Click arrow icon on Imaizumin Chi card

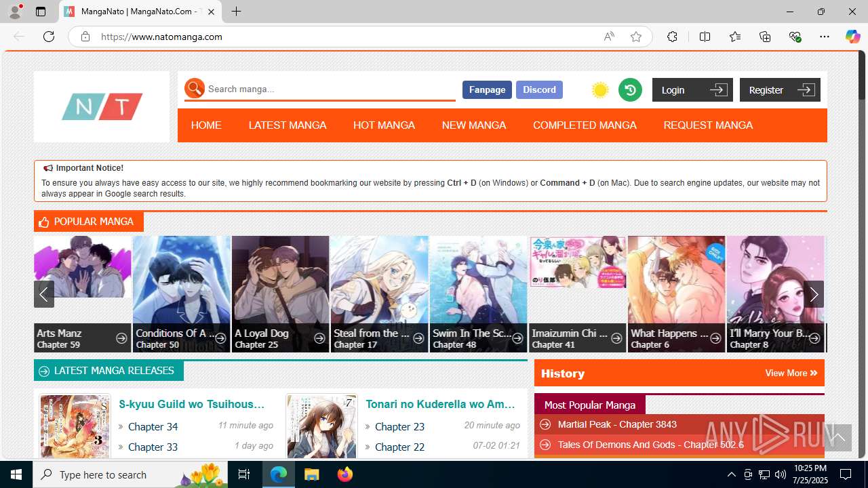[616, 338]
